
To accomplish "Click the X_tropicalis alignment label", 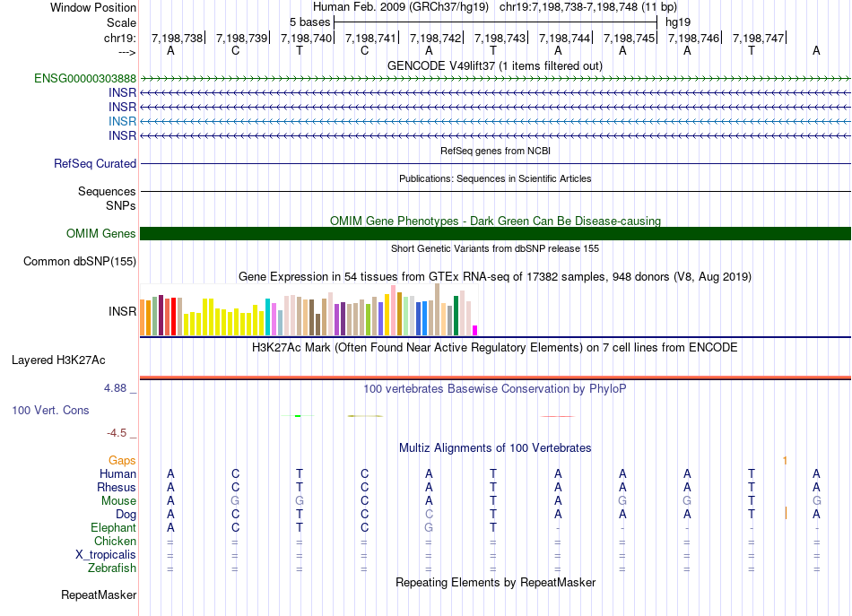I will 106,555.
